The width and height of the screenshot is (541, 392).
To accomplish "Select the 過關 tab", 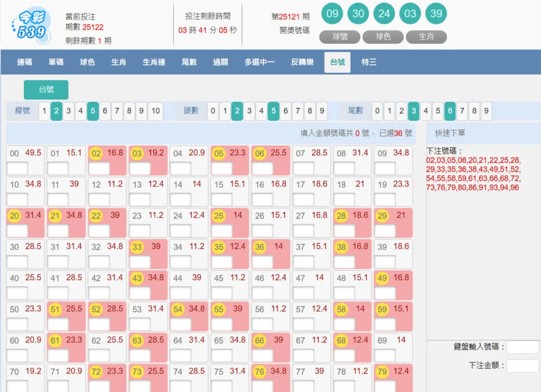I will (220, 62).
